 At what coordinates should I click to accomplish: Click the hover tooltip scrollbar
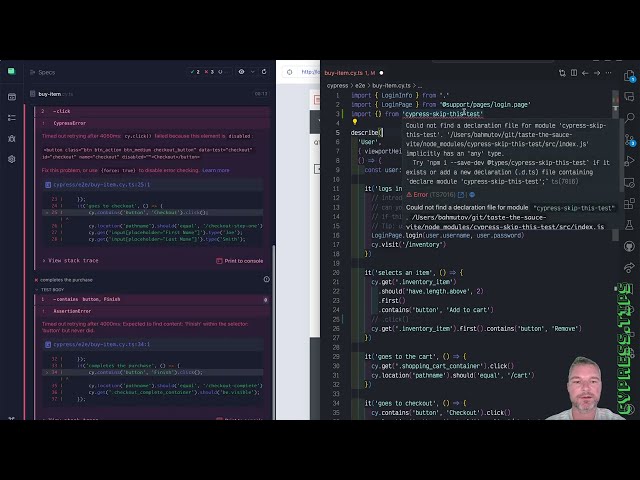pyautogui.click(x=621, y=155)
